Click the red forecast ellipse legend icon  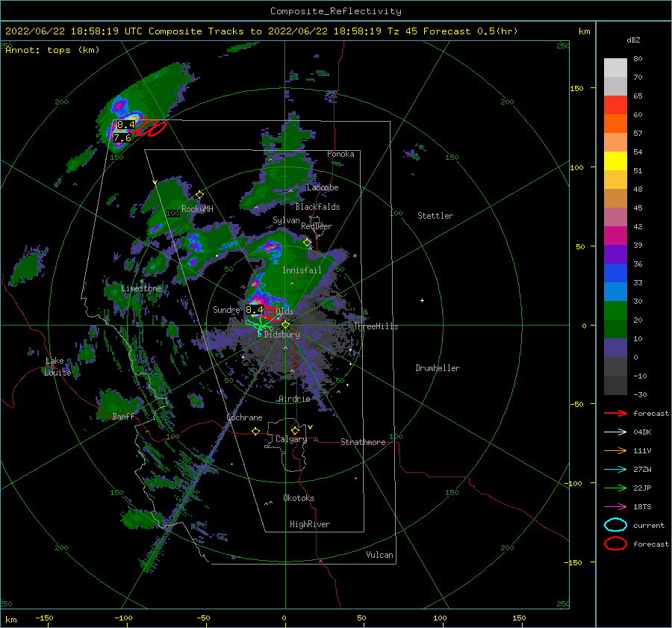(x=615, y=544)
